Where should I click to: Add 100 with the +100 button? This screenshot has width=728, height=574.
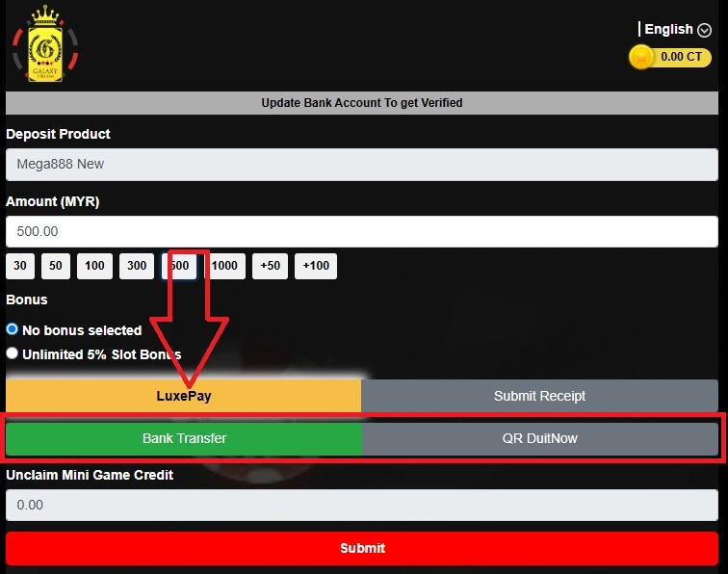[316, 266]
